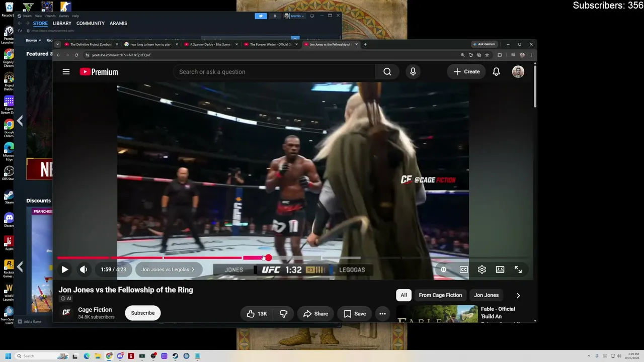Open Steam from the Windows taskbar
Screen dimensions: 644x362
[175, 356]
